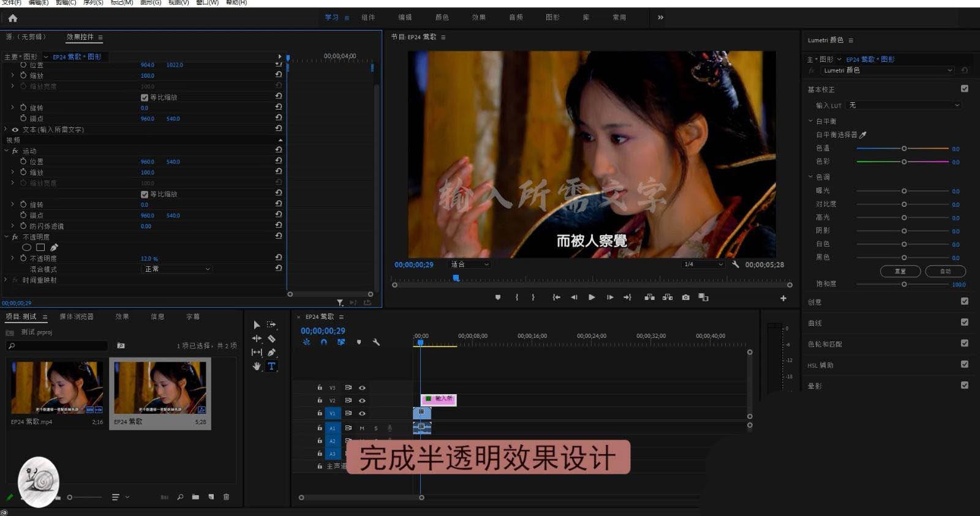Image resolution: width=980 pixels, height=516 pixels.
Task: Collapse the Motion effect group
Action: click(x=7, y=151)
